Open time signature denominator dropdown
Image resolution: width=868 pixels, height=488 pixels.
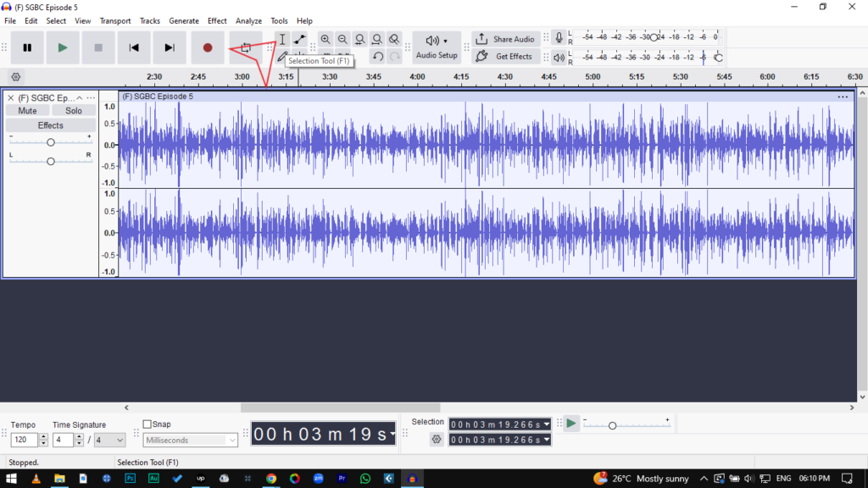click(x=109, y=441)
